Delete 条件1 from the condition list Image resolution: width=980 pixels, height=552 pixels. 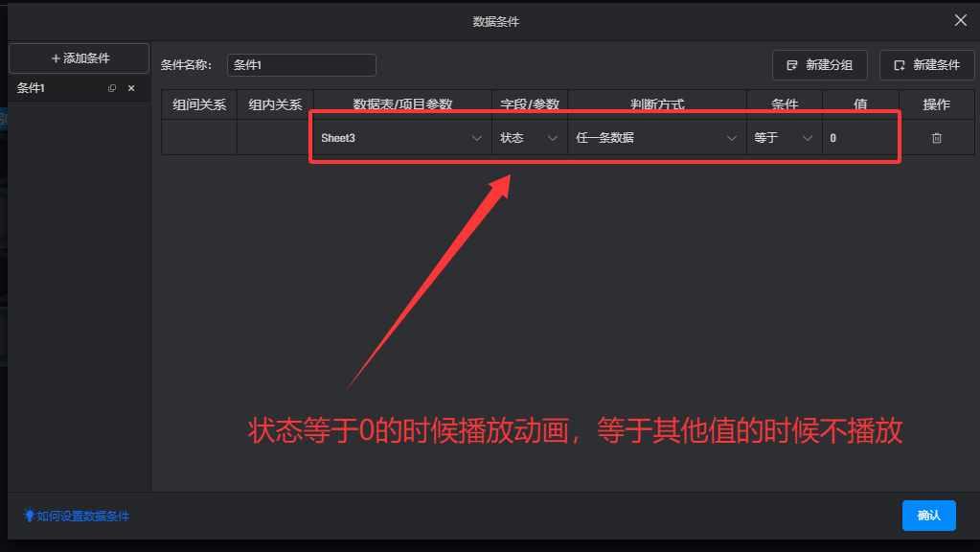click(x=131, y=88)
